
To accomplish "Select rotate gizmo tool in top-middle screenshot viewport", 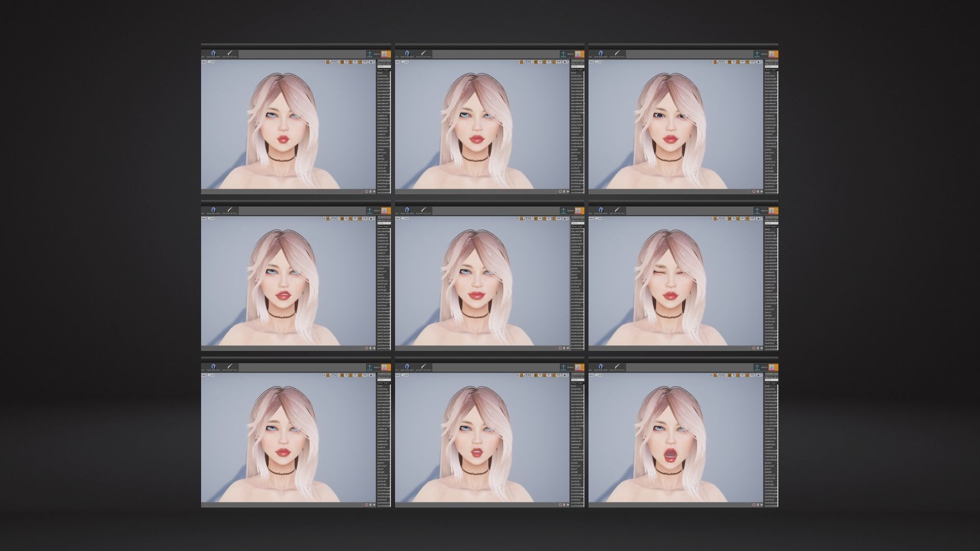I will point(522,62).
